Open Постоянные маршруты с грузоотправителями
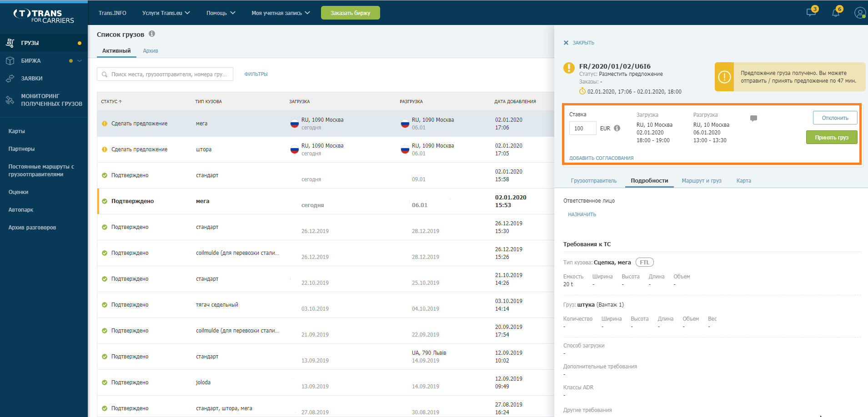The height and width of the screenshot is (417, 868). pyautogui.click(x=41, y=170)
